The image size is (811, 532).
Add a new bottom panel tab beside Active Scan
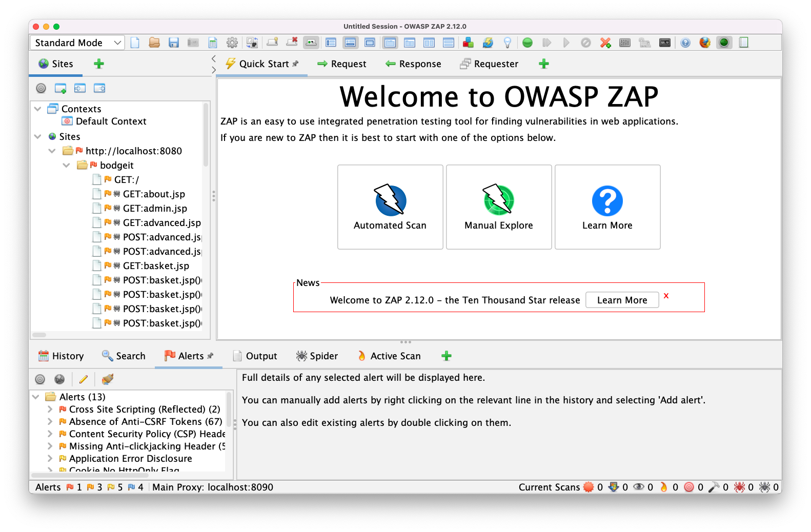click(x=447, y=356)
